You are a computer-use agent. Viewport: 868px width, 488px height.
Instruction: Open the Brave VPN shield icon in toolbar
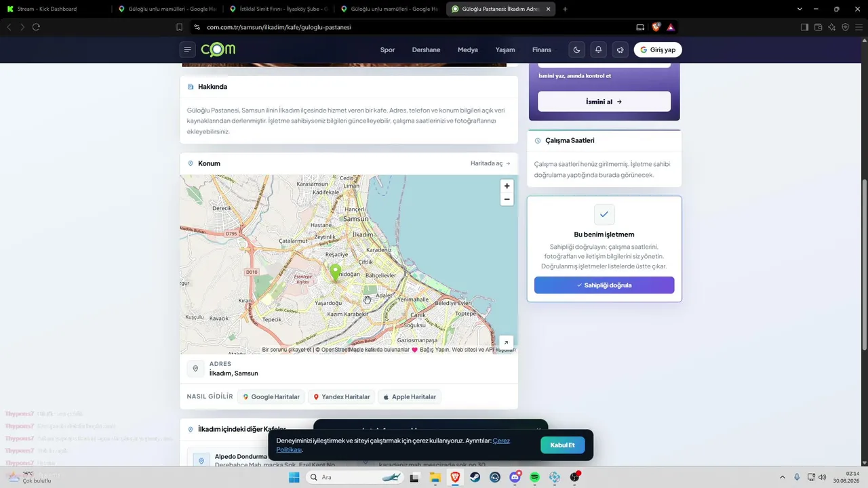click(x=845, y=27)
